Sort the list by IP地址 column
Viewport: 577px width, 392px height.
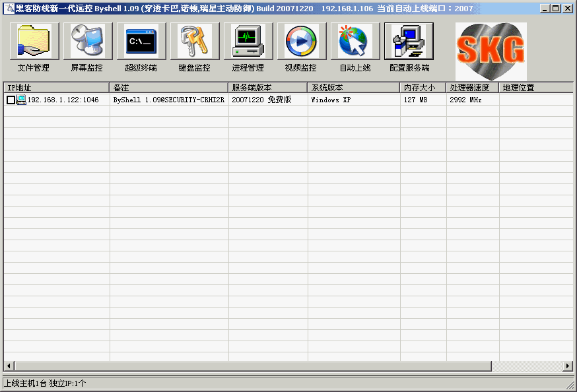pos(56,86)
